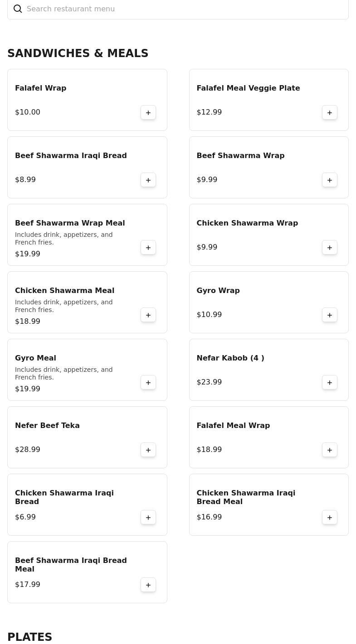Add Falafel Meal Veggie Plate to order
356x644 pixels.
pyautogui.click(x=330, y=113)
